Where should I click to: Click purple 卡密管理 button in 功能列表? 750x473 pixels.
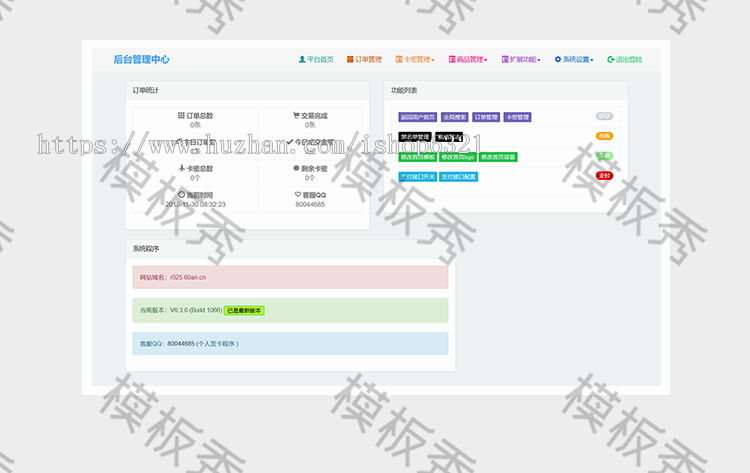point(518,117)
